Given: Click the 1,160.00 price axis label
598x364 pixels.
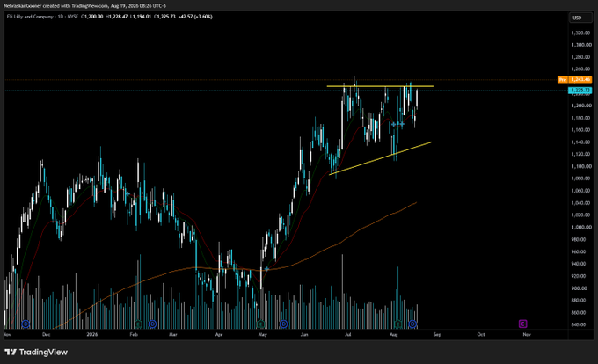Looking at the screenshot, I should pos(580,130).
